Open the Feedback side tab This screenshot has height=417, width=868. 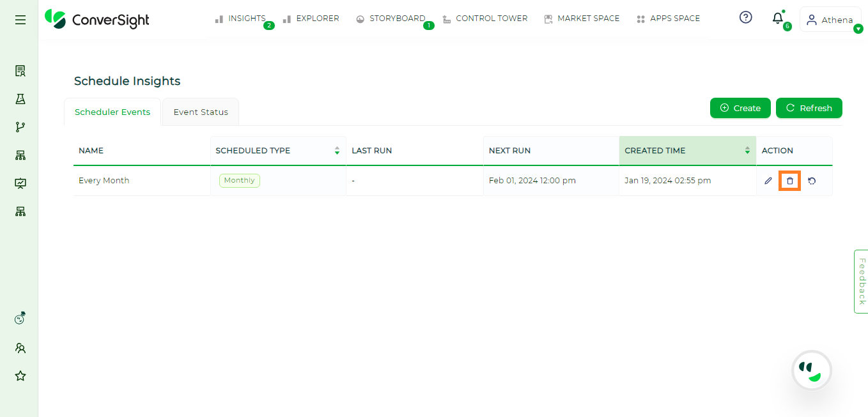861,282
